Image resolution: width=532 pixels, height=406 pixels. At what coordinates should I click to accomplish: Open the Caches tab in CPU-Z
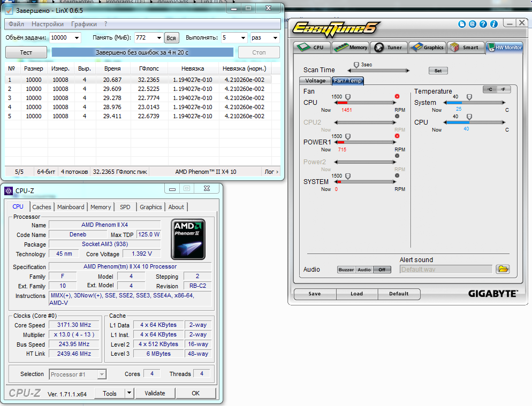click(42, 207)
